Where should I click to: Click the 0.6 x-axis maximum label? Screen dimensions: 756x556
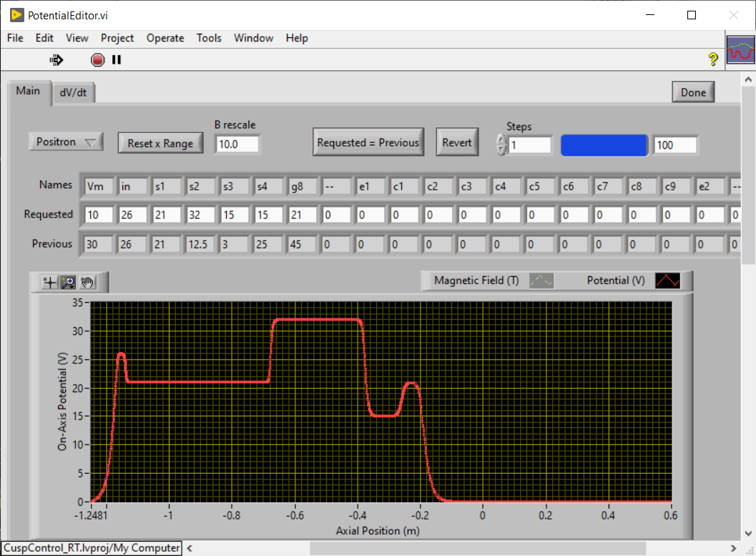[671, 515]
